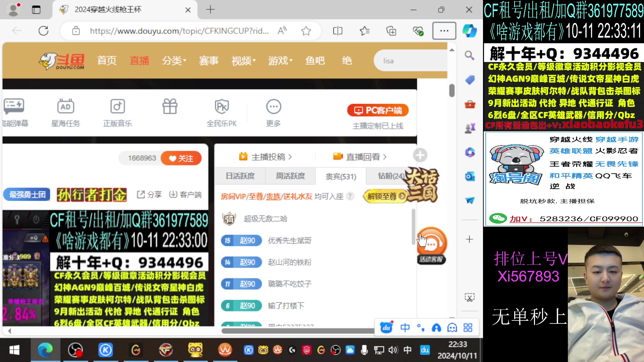
Task: Open the sidebar screenshot tool icon
Action: (x=470, y=297)
